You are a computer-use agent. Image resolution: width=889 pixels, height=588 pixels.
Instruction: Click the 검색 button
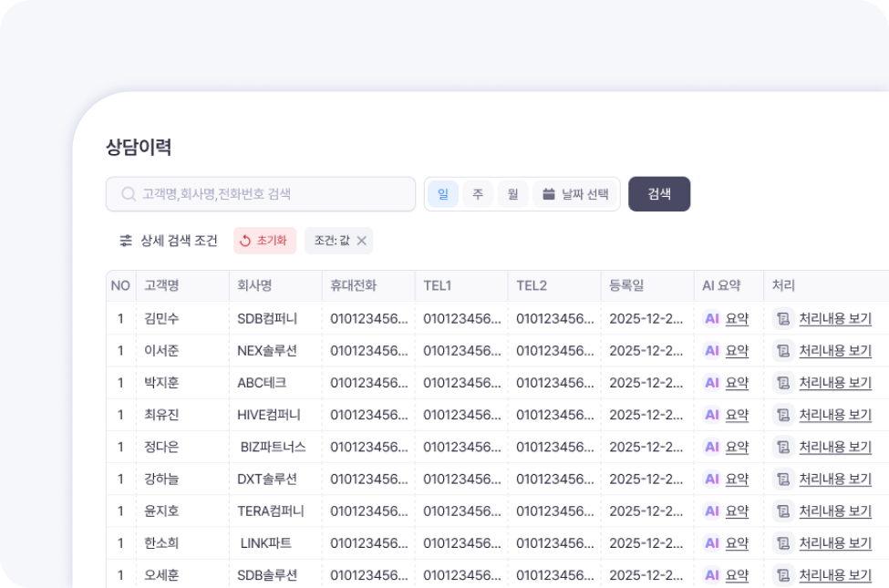(659, 194)
